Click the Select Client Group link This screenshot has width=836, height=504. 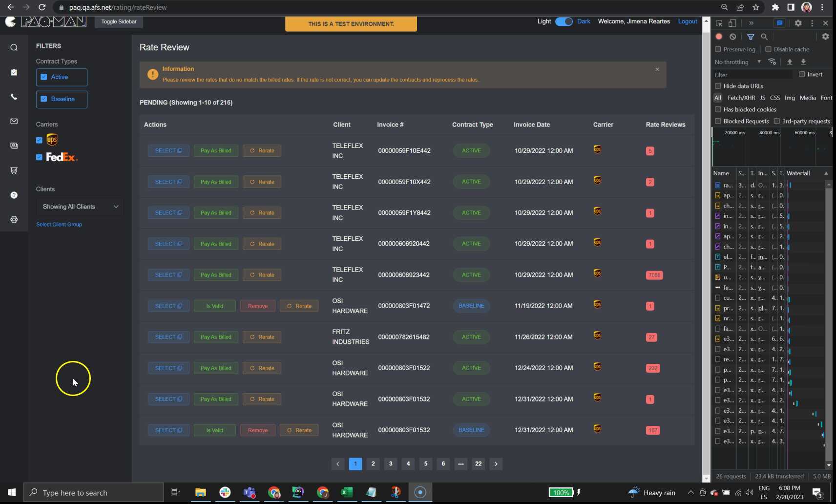pos(59,225)
